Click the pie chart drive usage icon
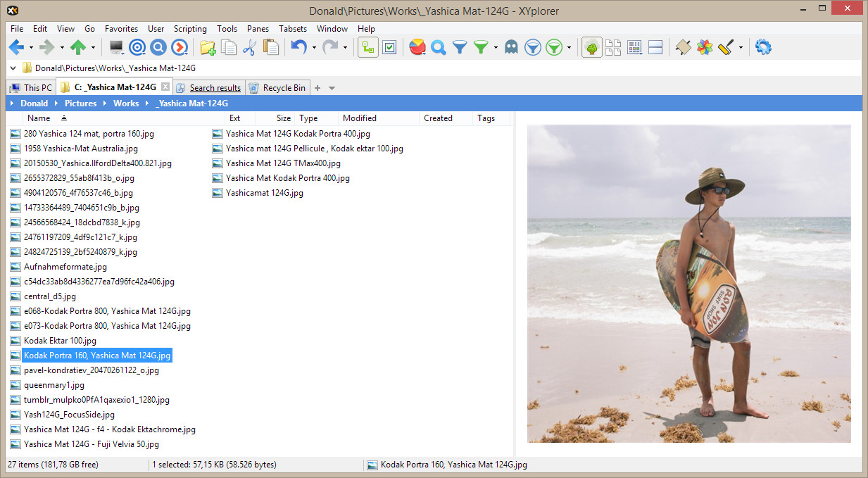This screenshot has height=478, width=868. (417, 47)
